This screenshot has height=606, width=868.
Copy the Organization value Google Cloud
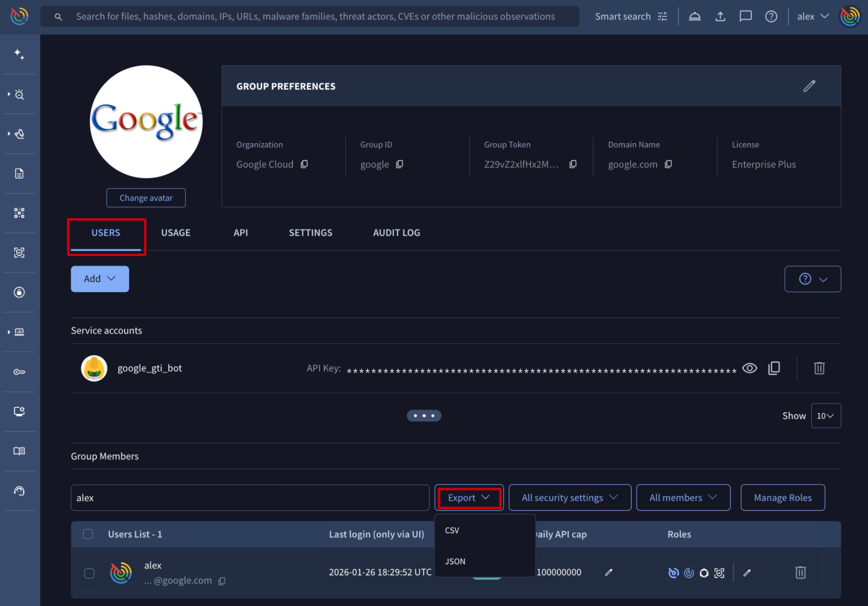tap(304, 164)
